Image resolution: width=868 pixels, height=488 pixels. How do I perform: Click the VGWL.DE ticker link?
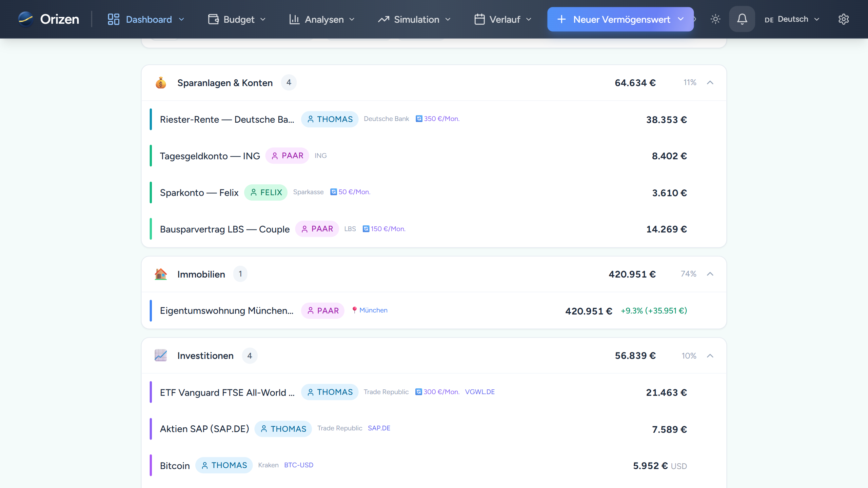pyautogui.click(x=480, y=392)
